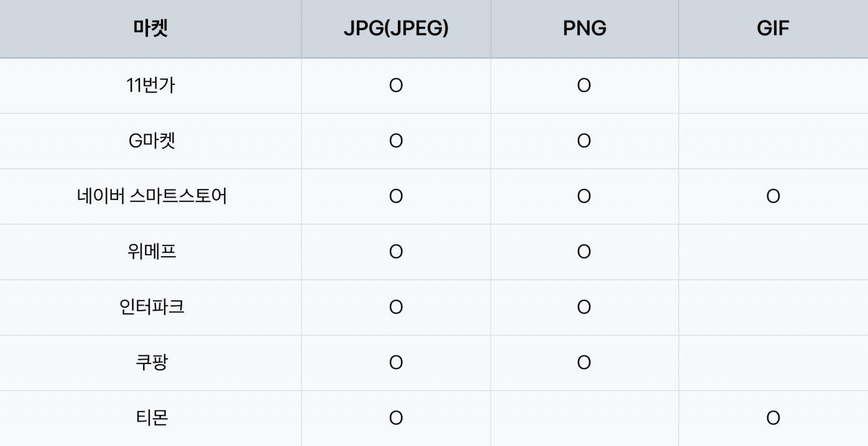Viewport: 868px width, 446px height.
Task: Click the 인터파크 market name
Action: click(151, 307)
